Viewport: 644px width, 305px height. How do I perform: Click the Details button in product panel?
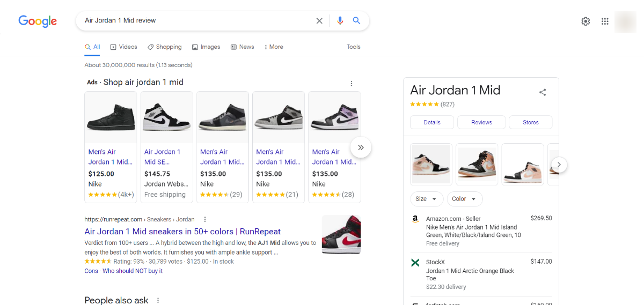coord(432,122)
